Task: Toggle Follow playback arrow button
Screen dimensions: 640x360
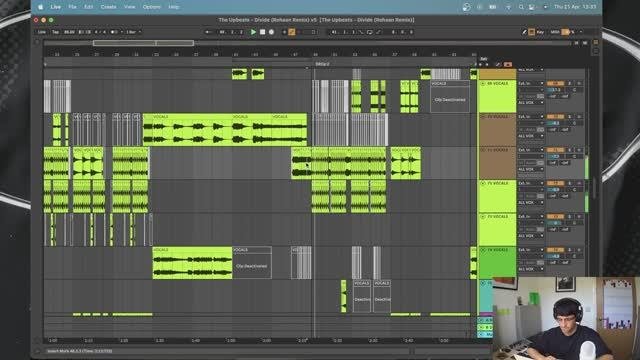Action: point(208,32)
